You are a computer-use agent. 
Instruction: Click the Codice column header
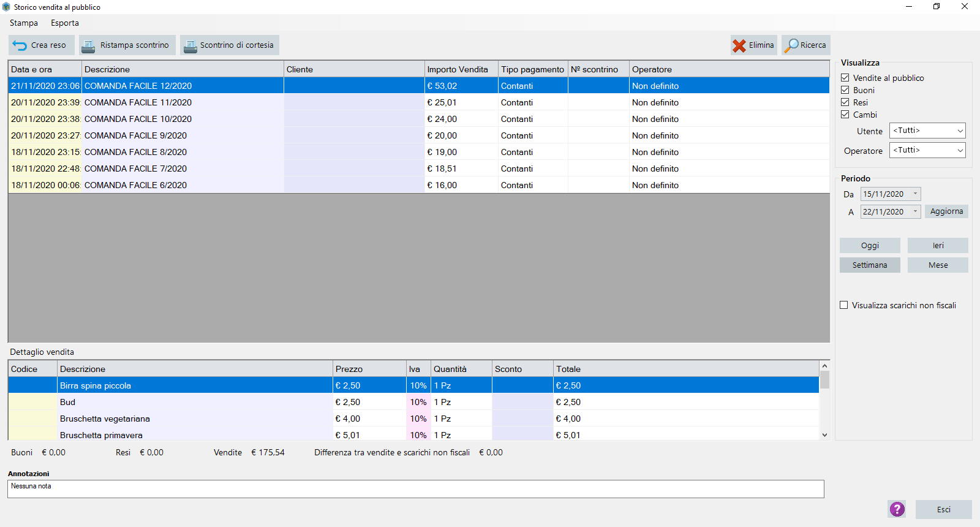point(32,369)
